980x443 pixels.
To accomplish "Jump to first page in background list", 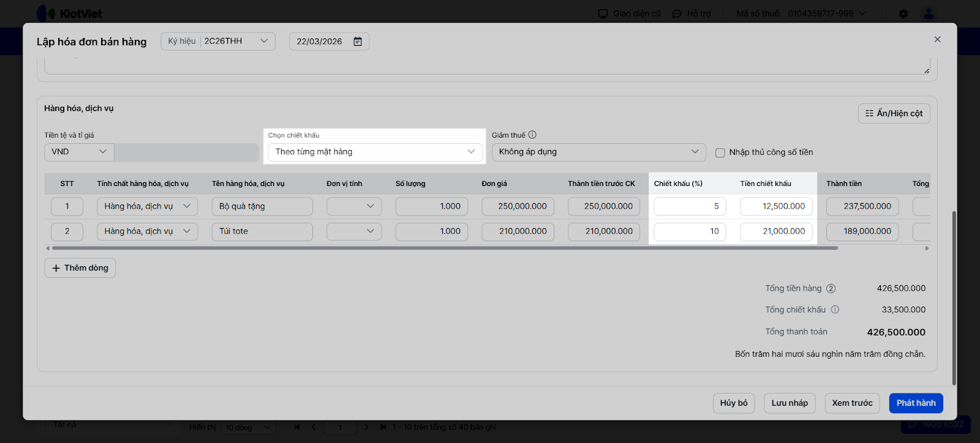I will point(297,427).
